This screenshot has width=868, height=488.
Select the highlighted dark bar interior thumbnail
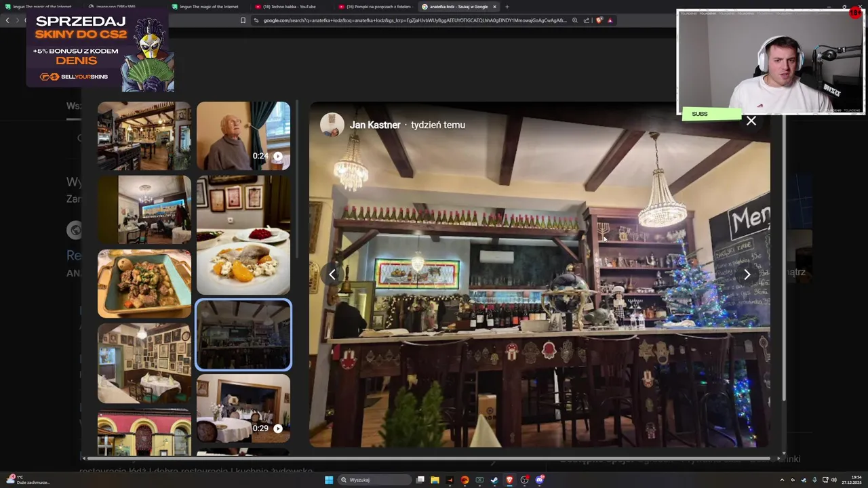(x=243, y=335)
